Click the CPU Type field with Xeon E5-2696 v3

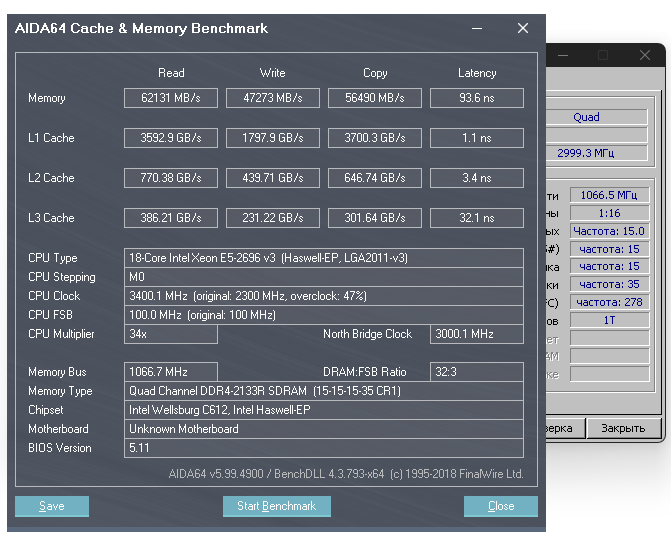(x=324, y=258)
